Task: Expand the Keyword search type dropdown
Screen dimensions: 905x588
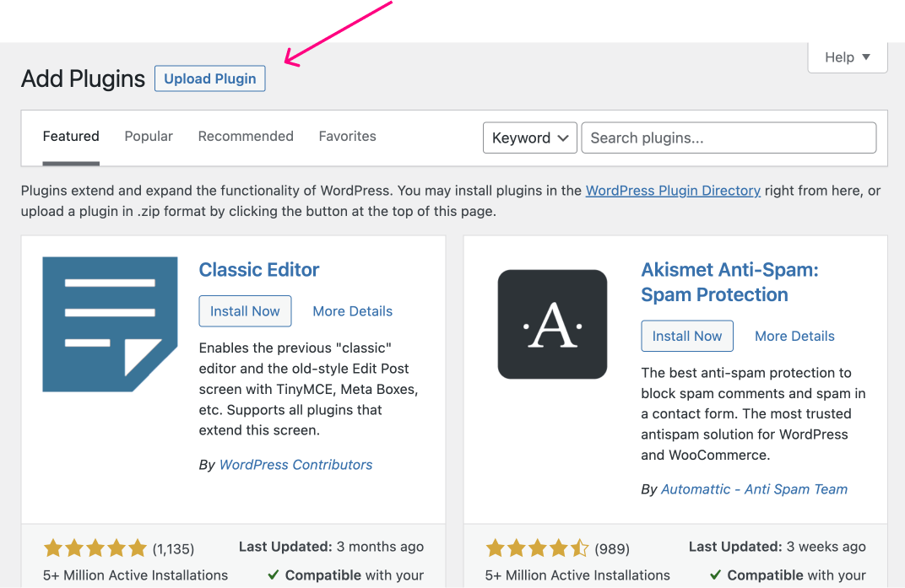Action: pos(530,138)
